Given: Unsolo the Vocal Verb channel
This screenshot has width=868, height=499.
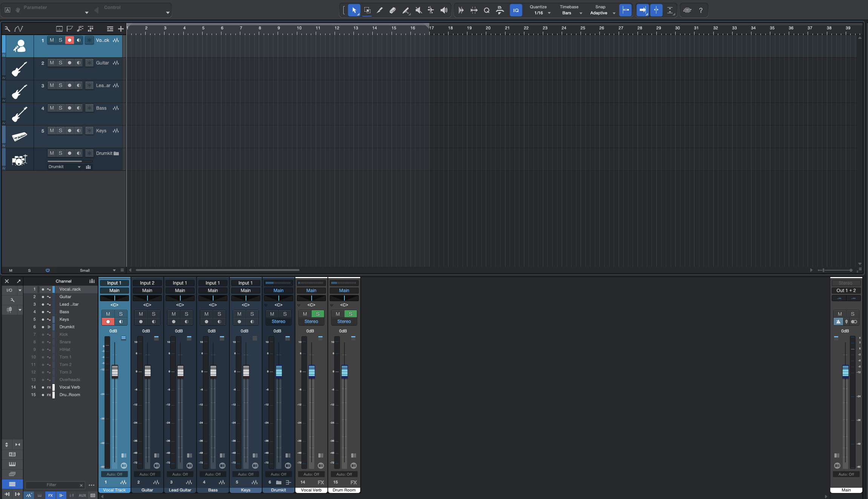Looking at the screenshot, I should tap(318, 314).
